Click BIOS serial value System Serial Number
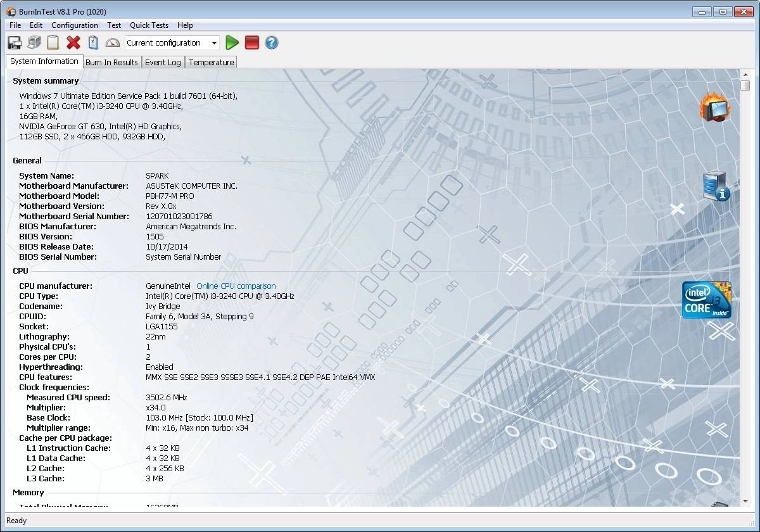760x532 pixels. click(x=183, y=257)
